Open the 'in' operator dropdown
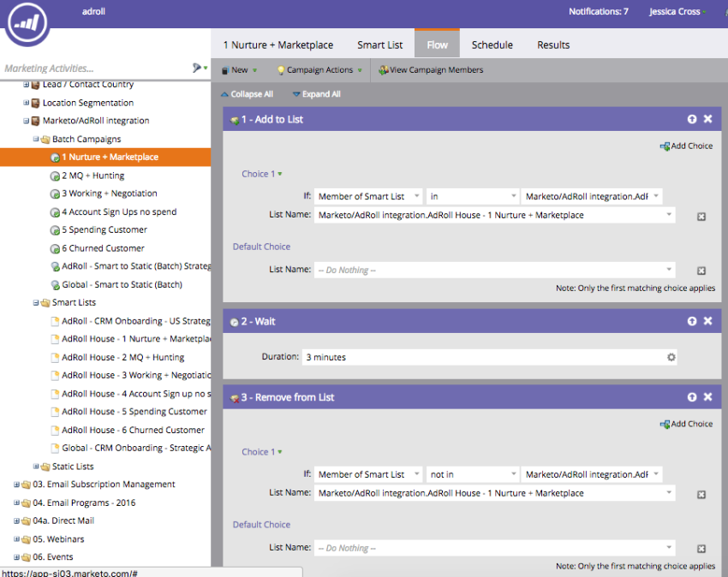Screen dimensions: 728x577 472,197
